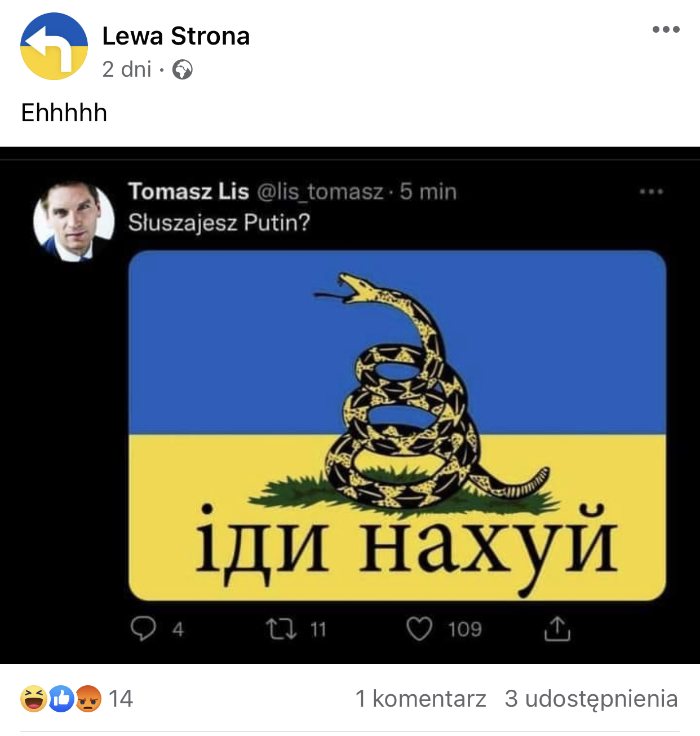Viewport: 700px width, 736px height.
Task: Click the tweet share upload icon
Action: click(557, 629)
